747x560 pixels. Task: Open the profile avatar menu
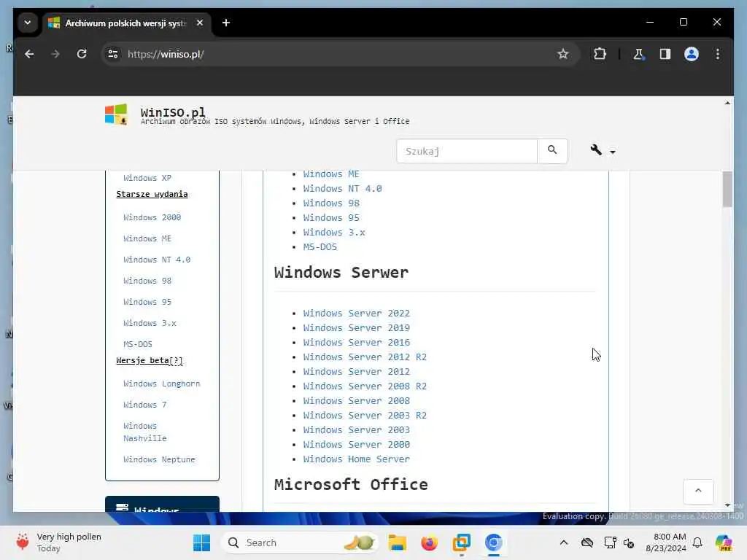click(x=692, y=54)
